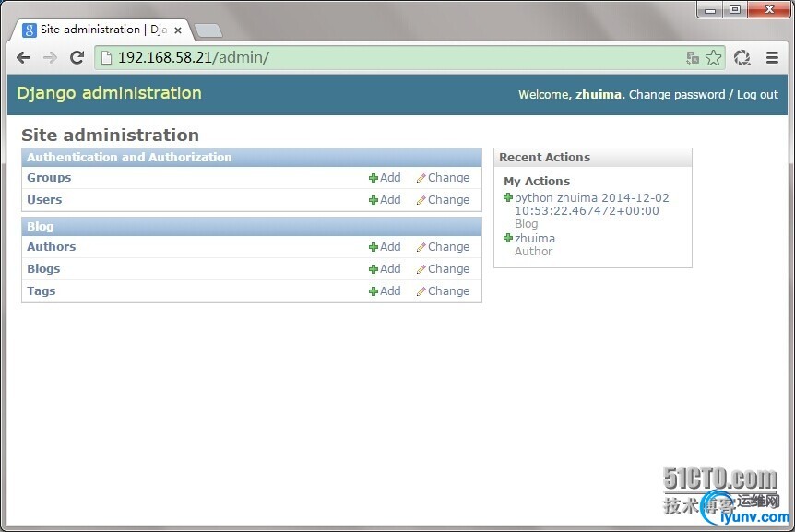Open the Blogs model link

click(43, 269)
